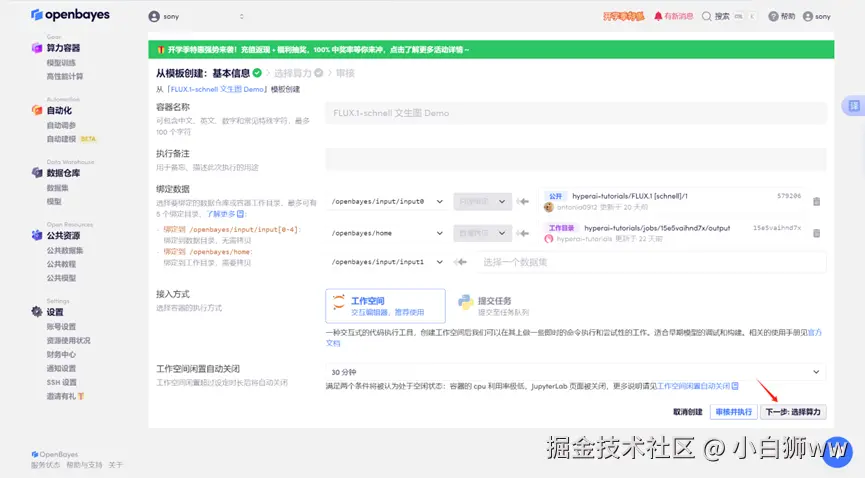Screen dimensions: 865x478
Task: Open 高性能计算 in the sidebar
Action: pos(65,76)
